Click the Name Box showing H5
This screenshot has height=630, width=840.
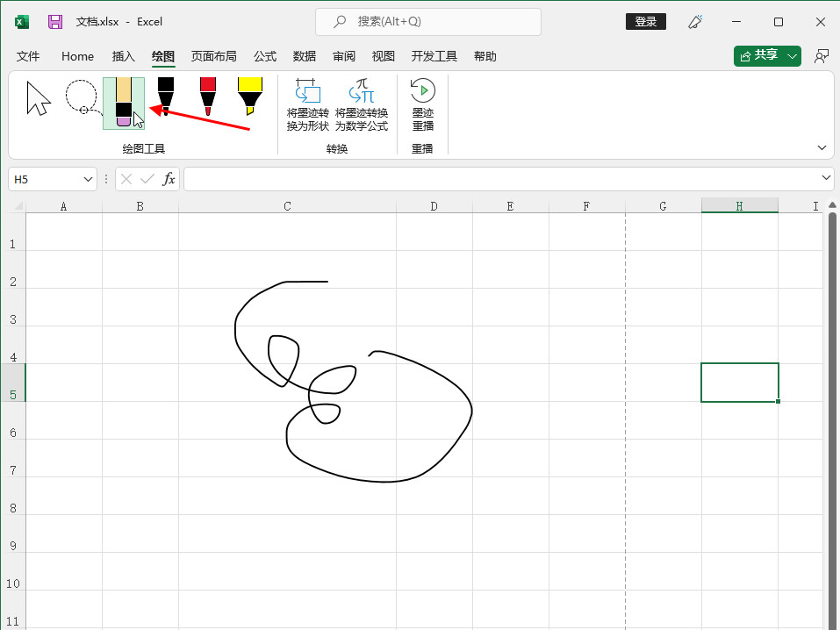point(46,179)
